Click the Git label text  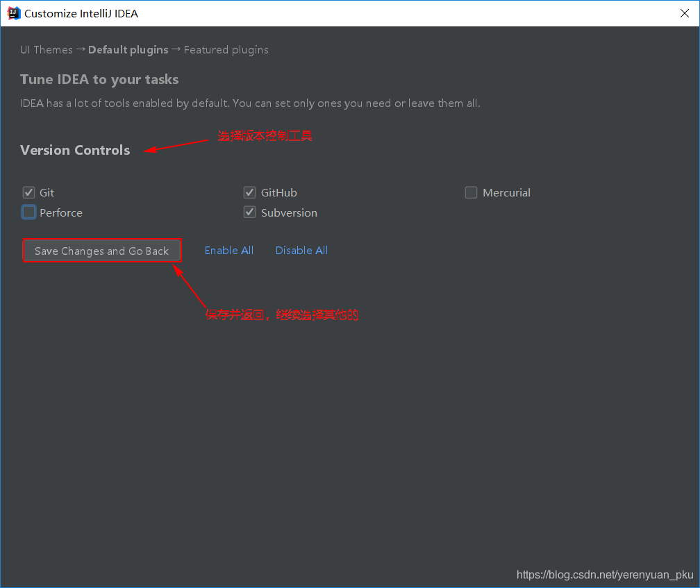pos(47,193)
